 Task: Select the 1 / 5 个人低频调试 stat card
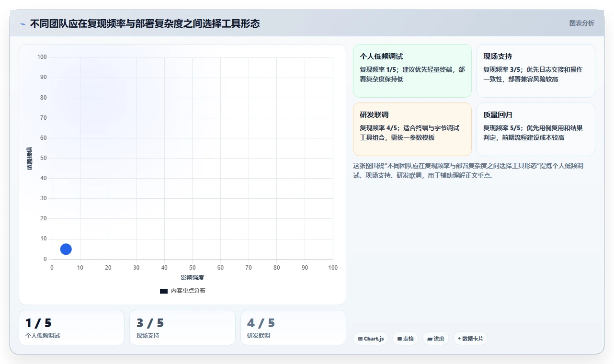71,328
